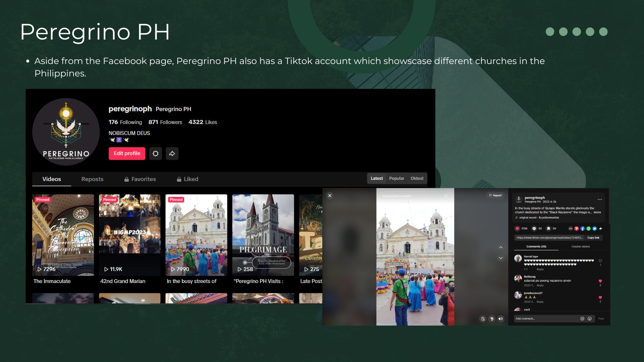The height and width of the screenshot is (362, 644).
Task: Click the Copy link button
Action: (x=593, y=238)
